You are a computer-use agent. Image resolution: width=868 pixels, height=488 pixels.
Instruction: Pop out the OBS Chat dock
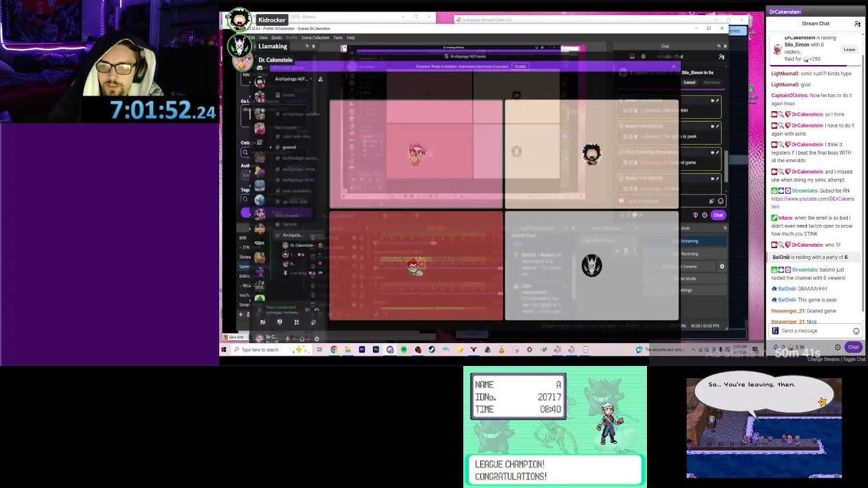click(719, 46)
